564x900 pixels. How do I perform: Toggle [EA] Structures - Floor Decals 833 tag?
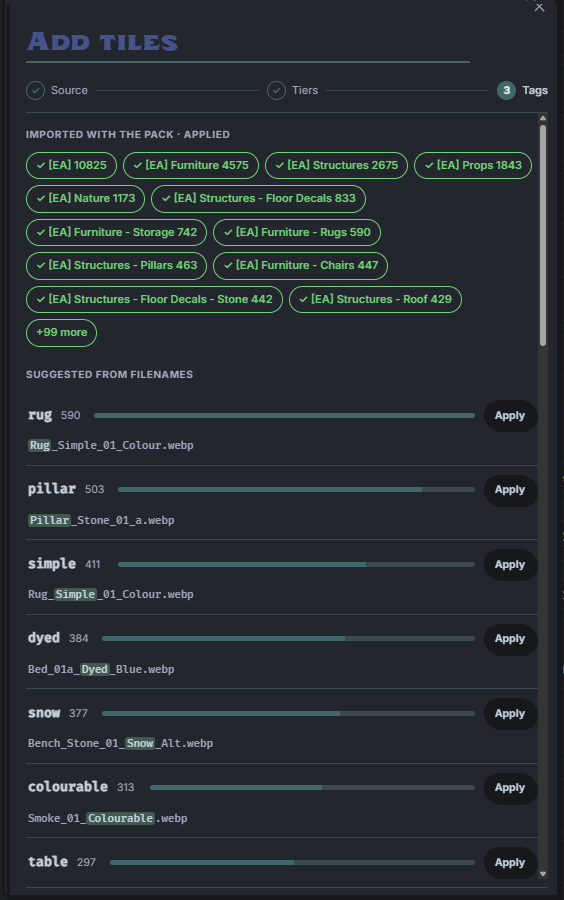[258, 199]
